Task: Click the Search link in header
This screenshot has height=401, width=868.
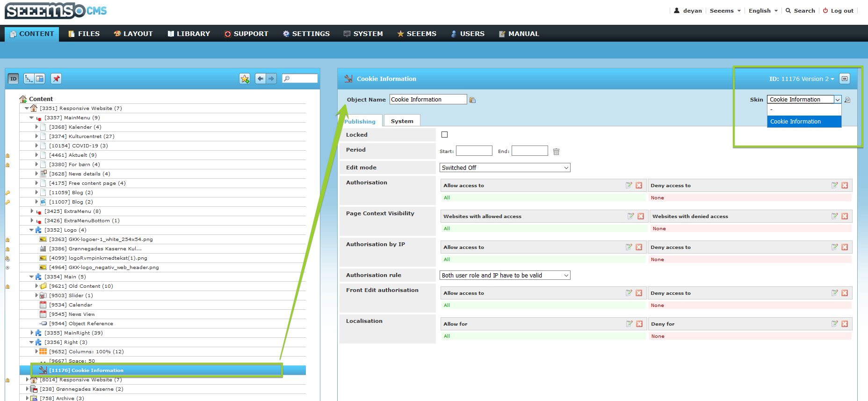Action: point(800,11)
